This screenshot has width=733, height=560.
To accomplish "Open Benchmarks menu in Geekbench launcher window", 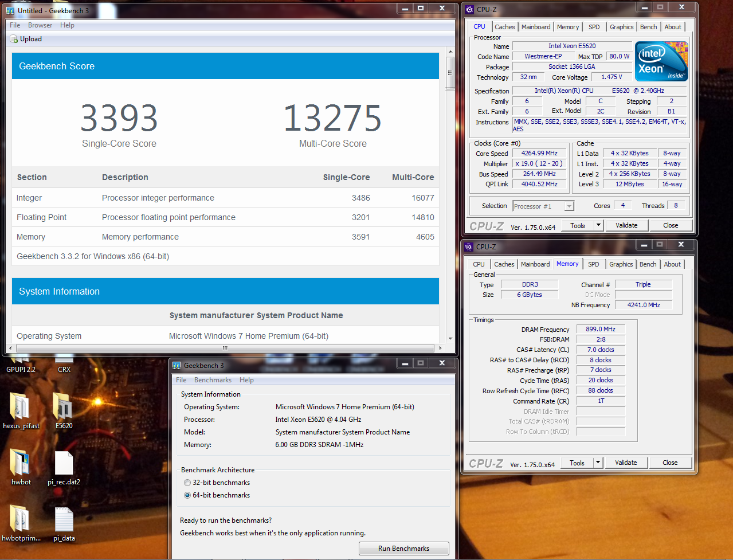I will 213,380.
